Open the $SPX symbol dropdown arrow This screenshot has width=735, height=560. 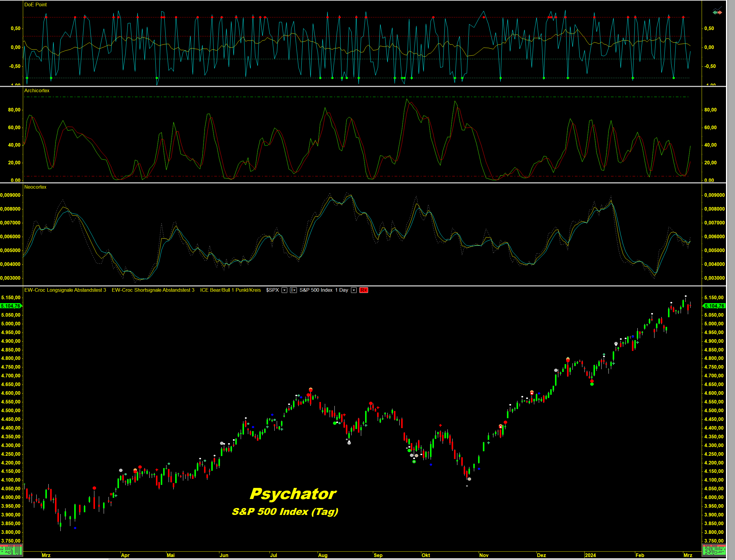pyautogui.click(x=284, y=290)
